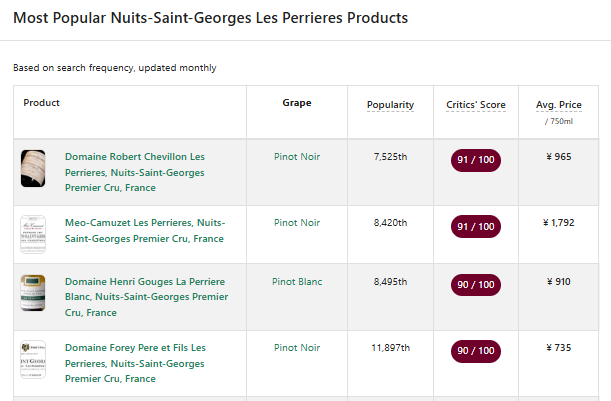Click the Critics' Score column header
Image resolution: width=611 pixels, height=401 pixels.
point(476,105)
